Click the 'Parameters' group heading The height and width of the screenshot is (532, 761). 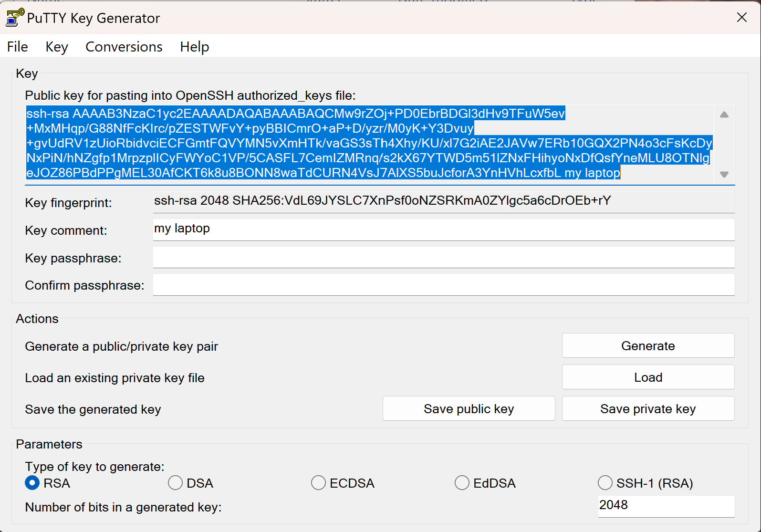(49, 444)
